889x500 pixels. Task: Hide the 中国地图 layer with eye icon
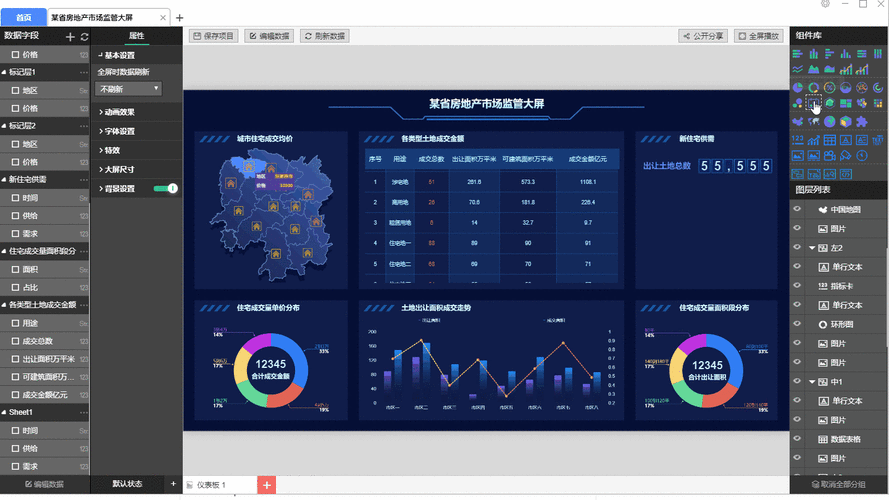pyautogui.click(x=798, y=210)
